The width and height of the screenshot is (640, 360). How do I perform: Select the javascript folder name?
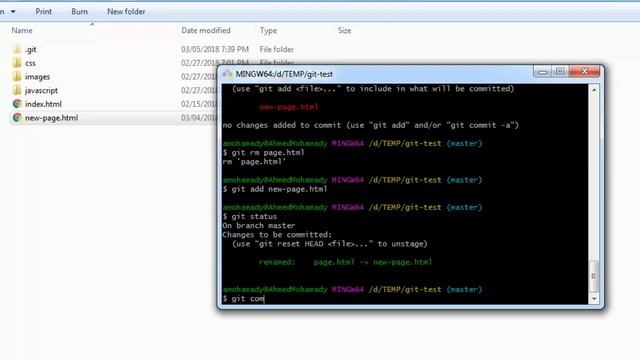[41, 90]
